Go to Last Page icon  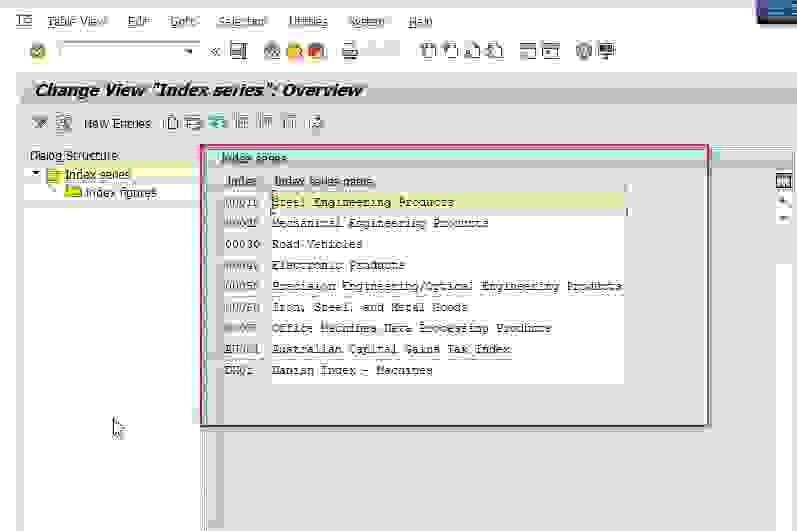coord(494,51)
